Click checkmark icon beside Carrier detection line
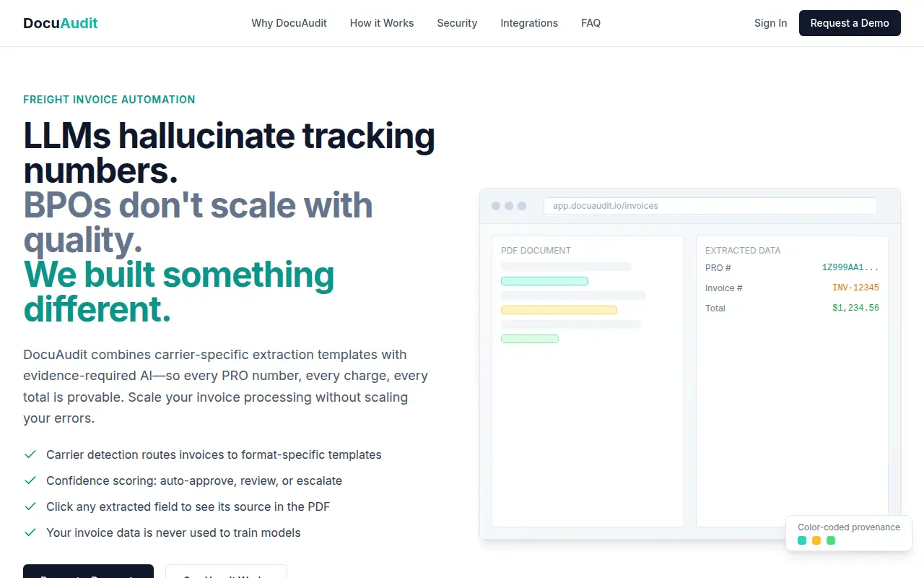Viewport: 924px width, 578px height. [30, 454]
